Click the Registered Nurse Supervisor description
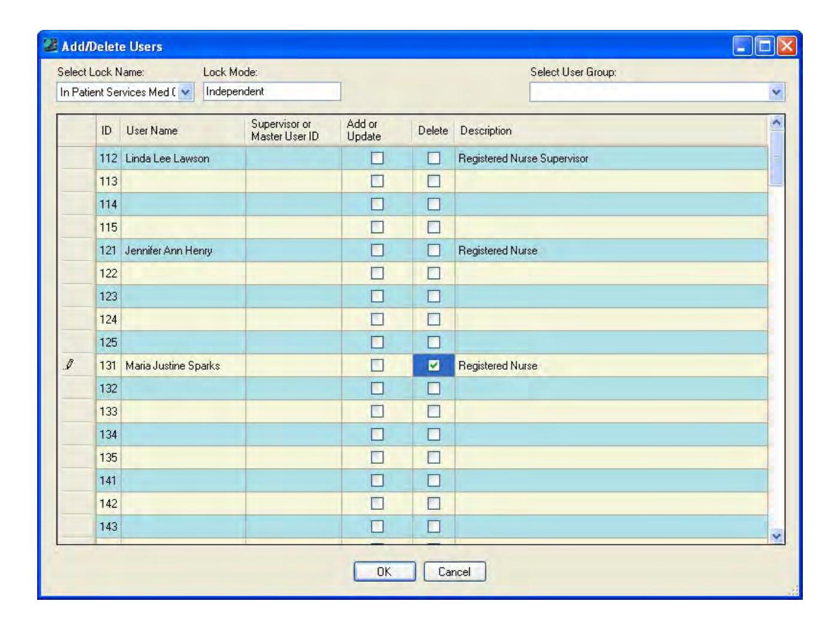 pos(523,158)
